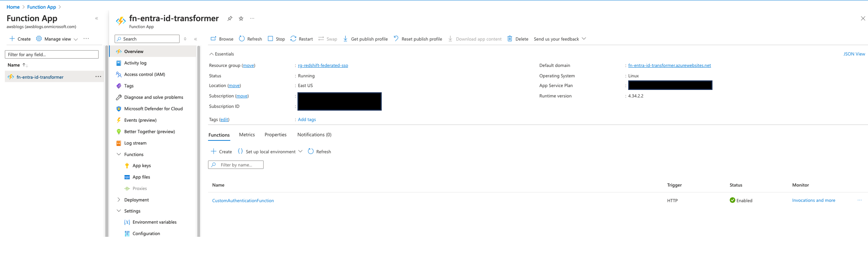Screen dimensions: 868x266
Task: Focus the Filter by name box
Action: tap(236, 165)
